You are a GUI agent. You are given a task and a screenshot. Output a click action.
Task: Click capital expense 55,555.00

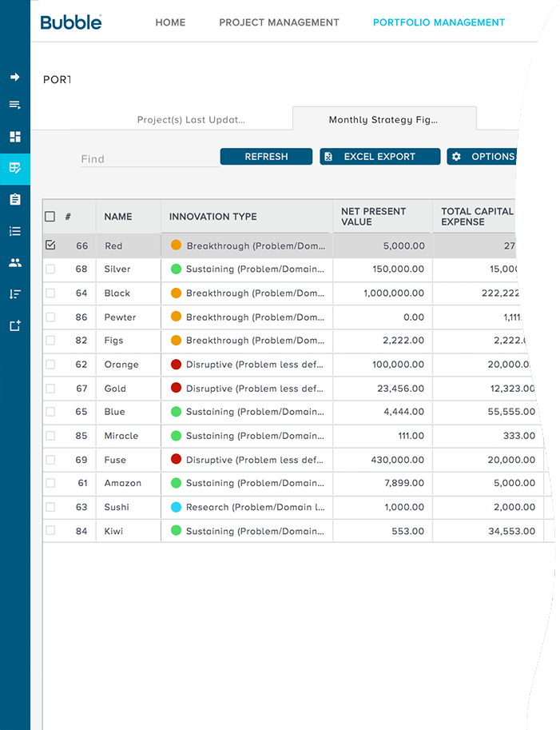tap(511, 412)
